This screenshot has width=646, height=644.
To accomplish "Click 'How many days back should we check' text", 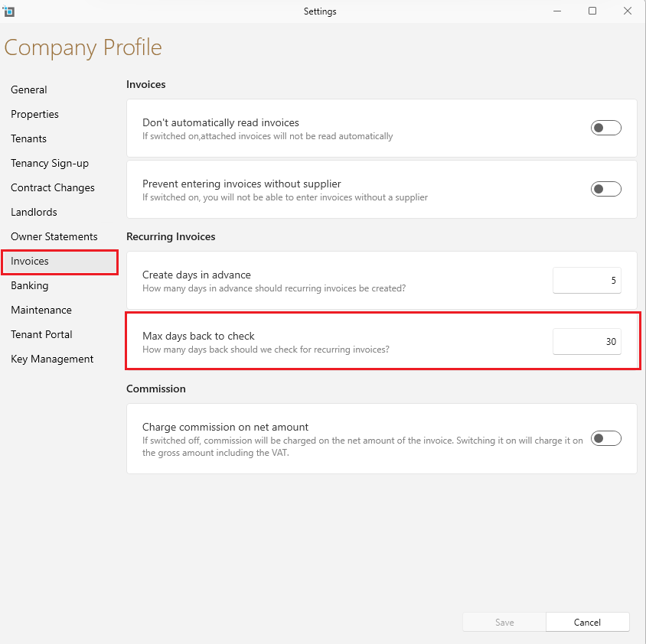I will click(x=266, y=350).
